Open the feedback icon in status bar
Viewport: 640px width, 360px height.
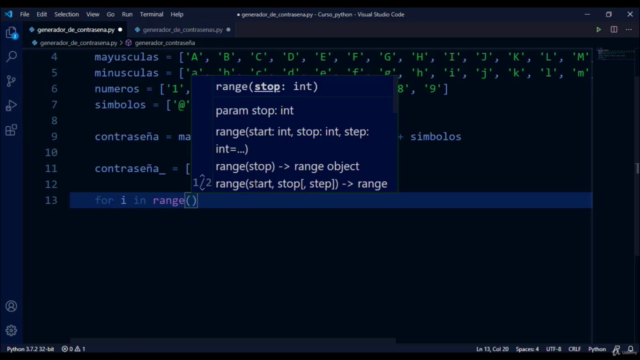click(616, 349)
